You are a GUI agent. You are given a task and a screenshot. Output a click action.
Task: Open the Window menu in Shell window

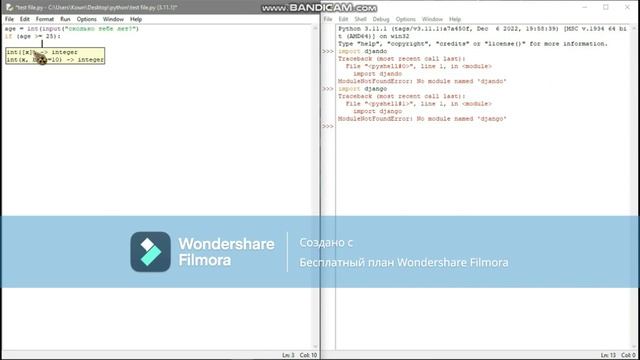coord(432,19)
